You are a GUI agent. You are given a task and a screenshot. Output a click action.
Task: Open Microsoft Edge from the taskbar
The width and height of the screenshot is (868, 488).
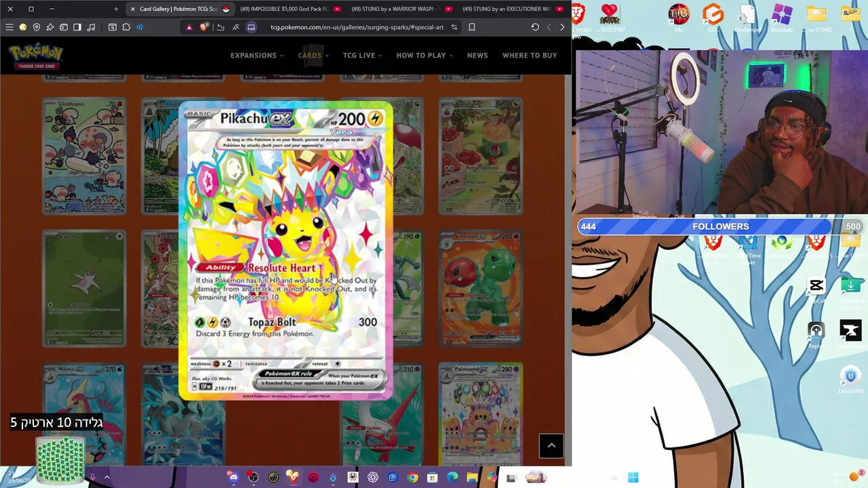(x=452, y=478)
